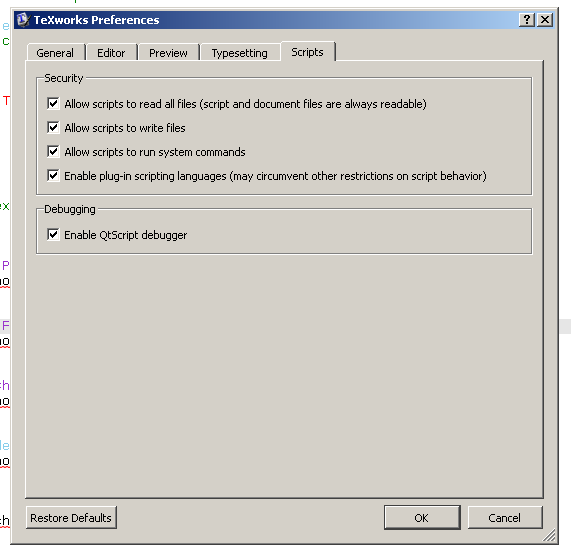Go to the Typesetting tab
The width and height of the screenshot is (571, 554).
click(240, 52)
